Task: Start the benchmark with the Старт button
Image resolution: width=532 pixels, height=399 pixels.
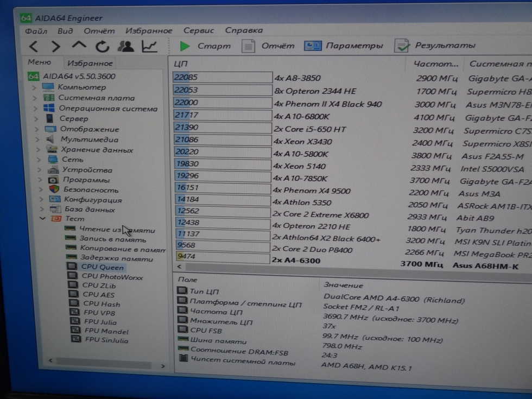Action: (205, 46)
